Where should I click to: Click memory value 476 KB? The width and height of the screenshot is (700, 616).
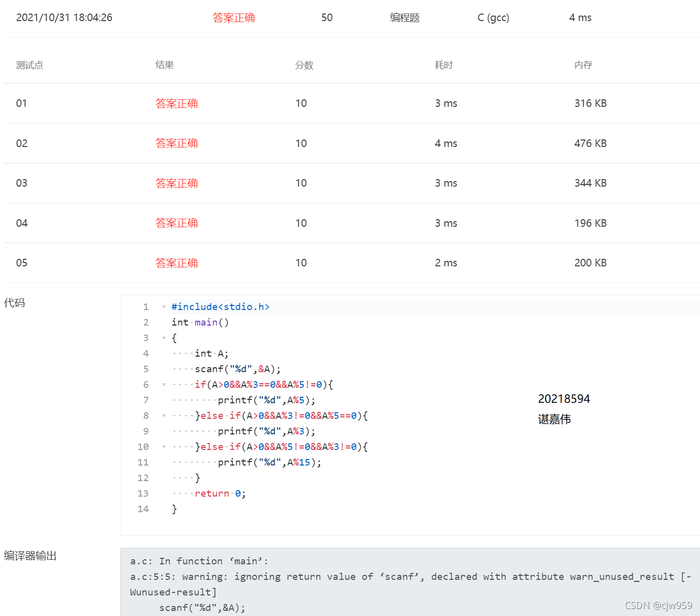point(591,143)
